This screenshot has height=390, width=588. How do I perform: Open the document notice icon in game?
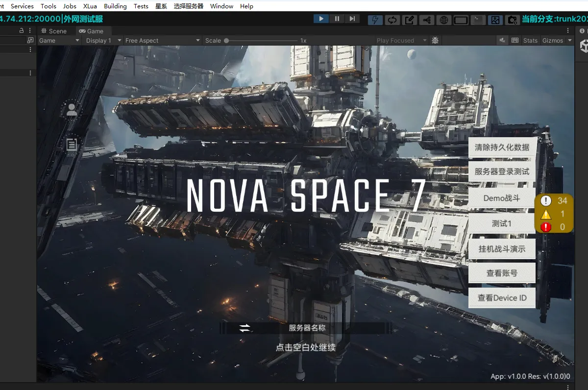[72, 145]
